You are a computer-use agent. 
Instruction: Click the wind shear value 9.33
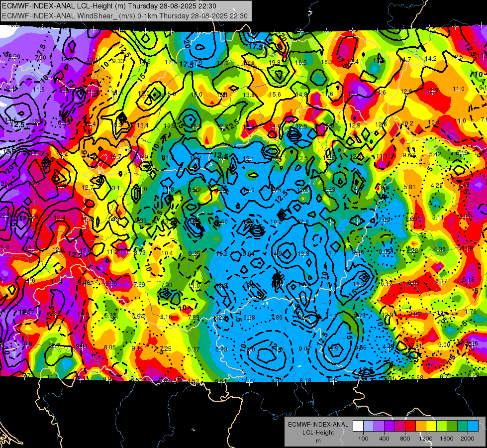click(118, 61)
